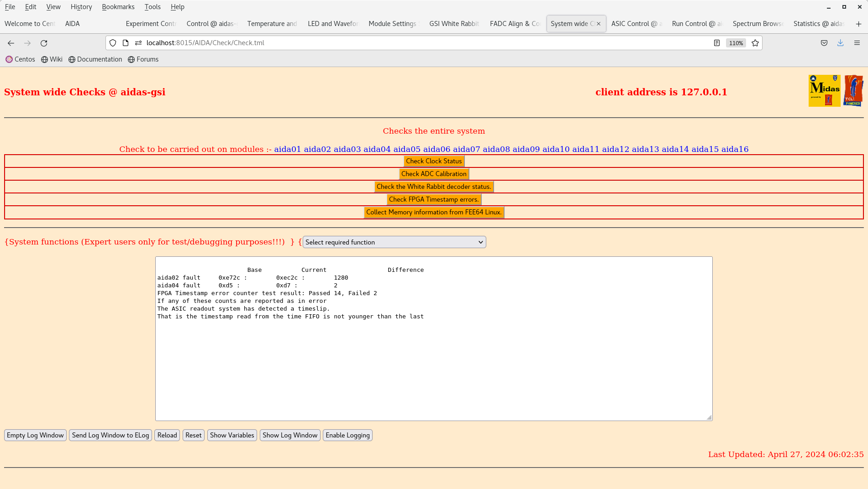868x489 pixels.
Task: Open the downloads panel
Action: 841,43
